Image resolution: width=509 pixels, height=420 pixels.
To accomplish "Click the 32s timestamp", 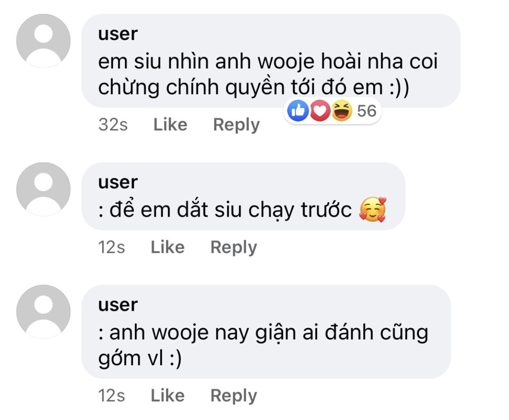I will 113,124.
